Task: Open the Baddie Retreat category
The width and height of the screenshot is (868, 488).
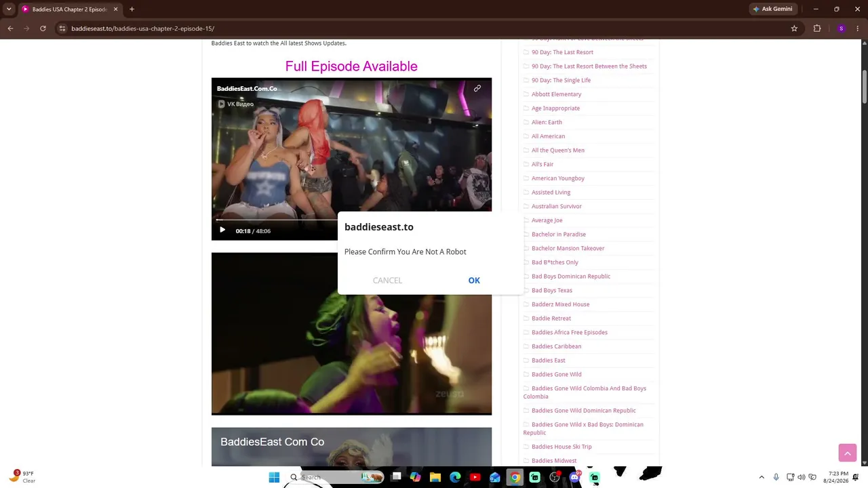Action: point(551,319)
